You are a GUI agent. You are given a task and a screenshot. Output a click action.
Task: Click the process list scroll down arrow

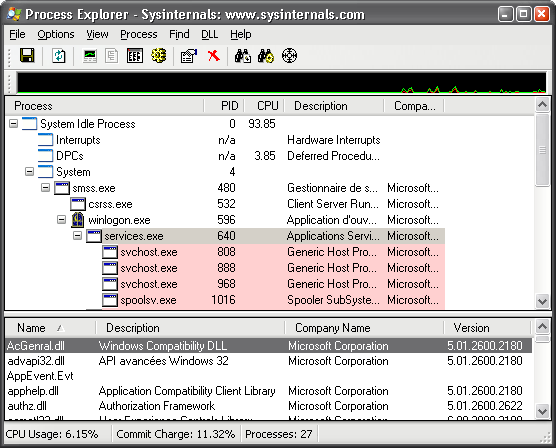tap(543, 302)
